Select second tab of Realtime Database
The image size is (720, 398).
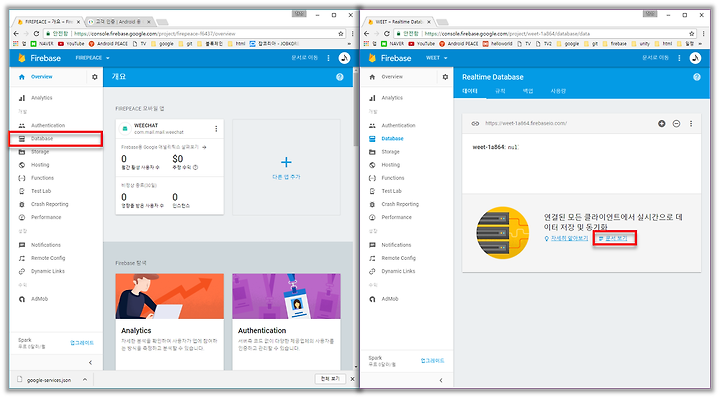(x=500, y=91)
